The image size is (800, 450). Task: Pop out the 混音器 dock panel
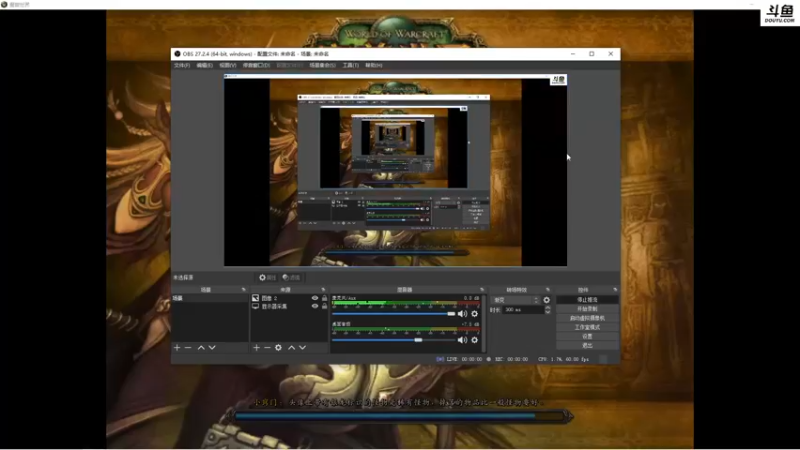coord(482,290)
